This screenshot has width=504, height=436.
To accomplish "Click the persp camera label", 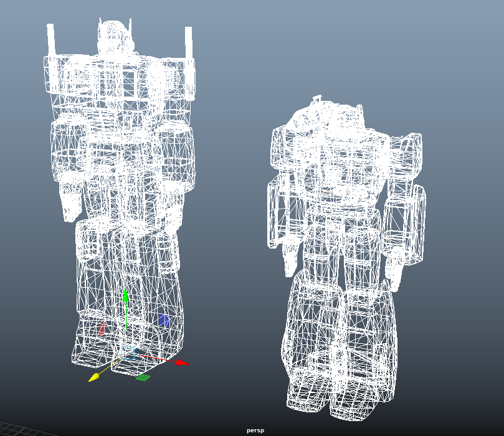I will point(255,430).
